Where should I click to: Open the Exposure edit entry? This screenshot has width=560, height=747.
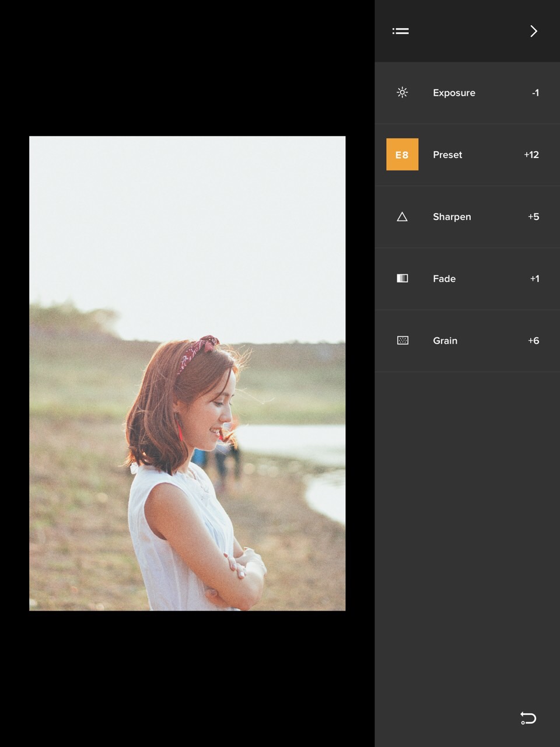(x=467, y=93)
